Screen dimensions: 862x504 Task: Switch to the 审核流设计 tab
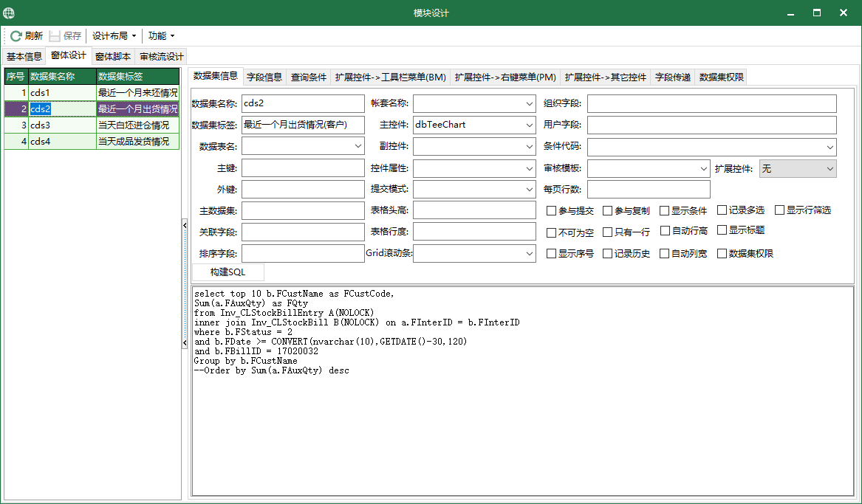pos(161,57)
